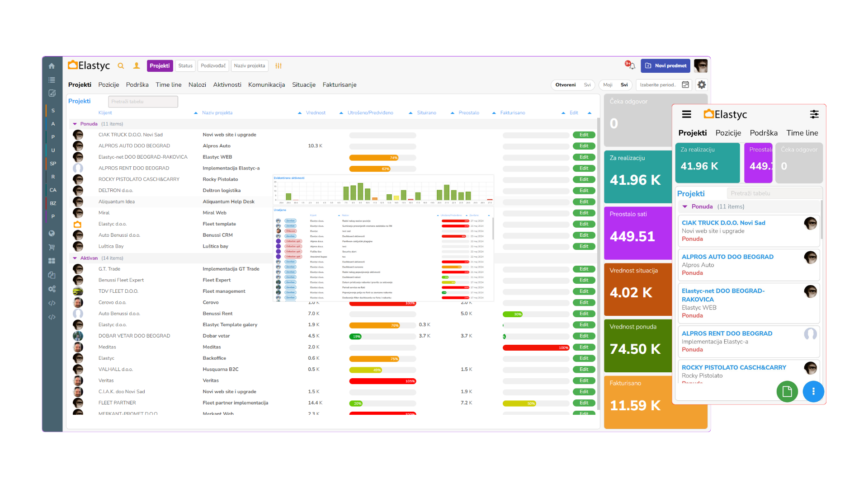Screen dimensions: 868x488
Task: Select the Otvoreni toggle option
Action: click(566, 85)
